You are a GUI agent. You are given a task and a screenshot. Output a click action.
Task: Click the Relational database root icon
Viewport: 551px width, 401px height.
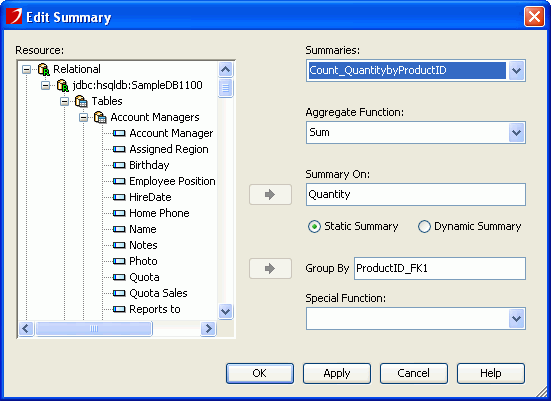coord(44,69)
